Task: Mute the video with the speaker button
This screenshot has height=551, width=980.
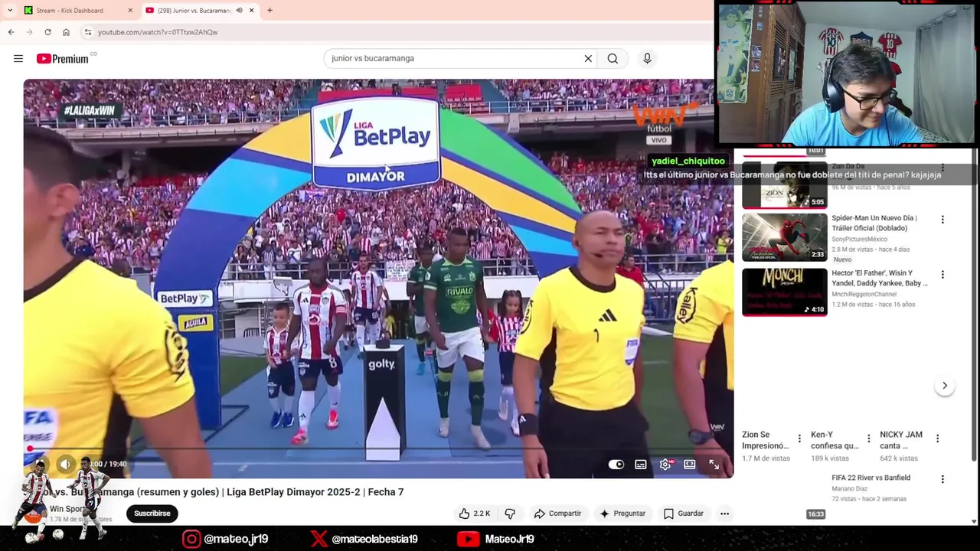Action: tap(65, 464)
